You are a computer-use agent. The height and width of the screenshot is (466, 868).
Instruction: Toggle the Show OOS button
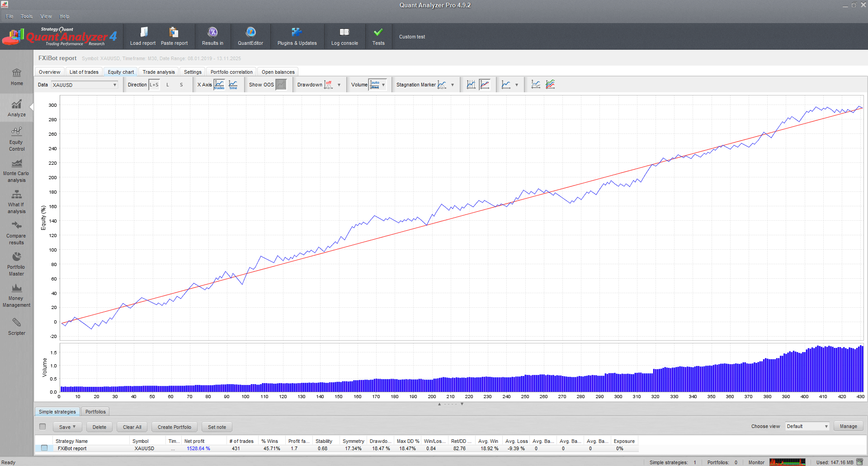pyautogui.click(x=281, y=85)
